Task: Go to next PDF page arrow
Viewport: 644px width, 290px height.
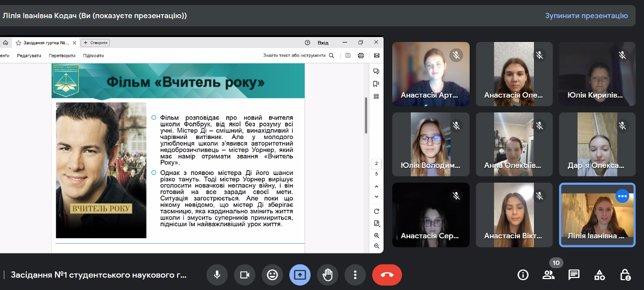Action: (x=376, y=196)
